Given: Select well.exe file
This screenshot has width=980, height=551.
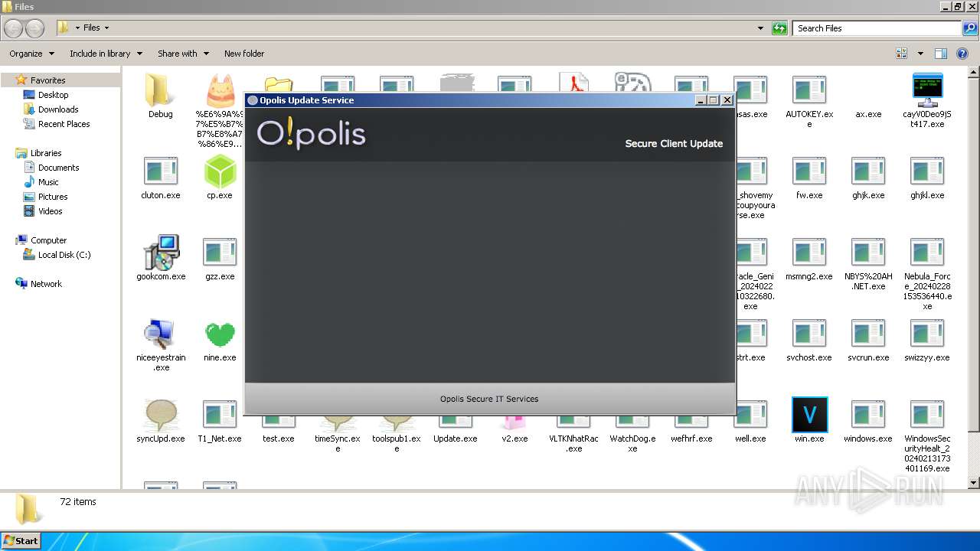Looking at the screenshot, I should [x=750, y=439].
